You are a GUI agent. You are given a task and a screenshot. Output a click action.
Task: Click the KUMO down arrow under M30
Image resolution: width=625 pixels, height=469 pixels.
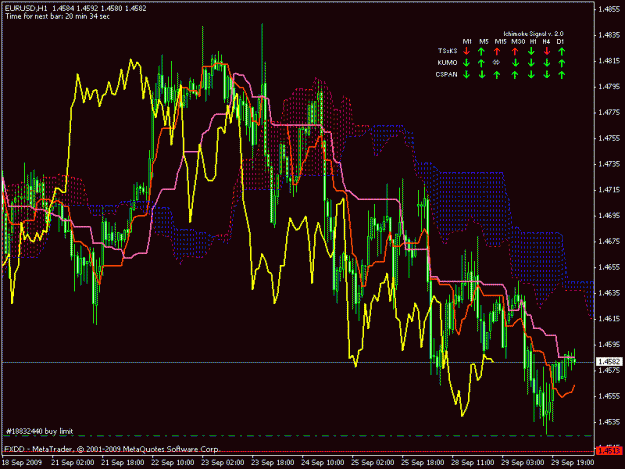click(515, 63)
